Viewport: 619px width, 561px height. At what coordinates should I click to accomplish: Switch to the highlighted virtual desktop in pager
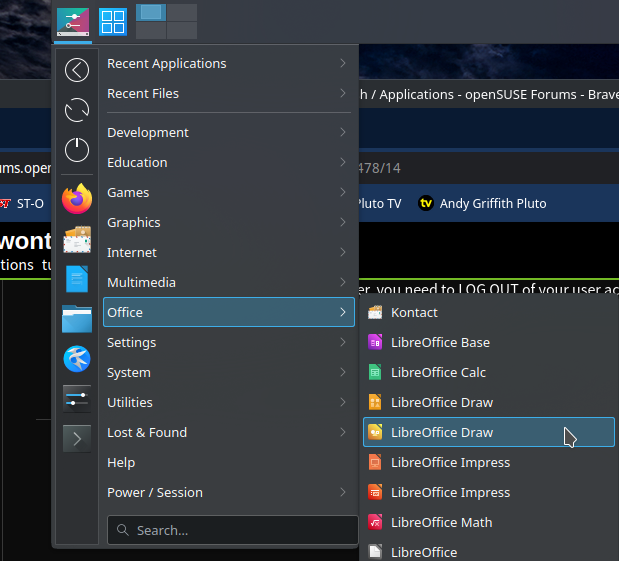click(x=151, y=13)
